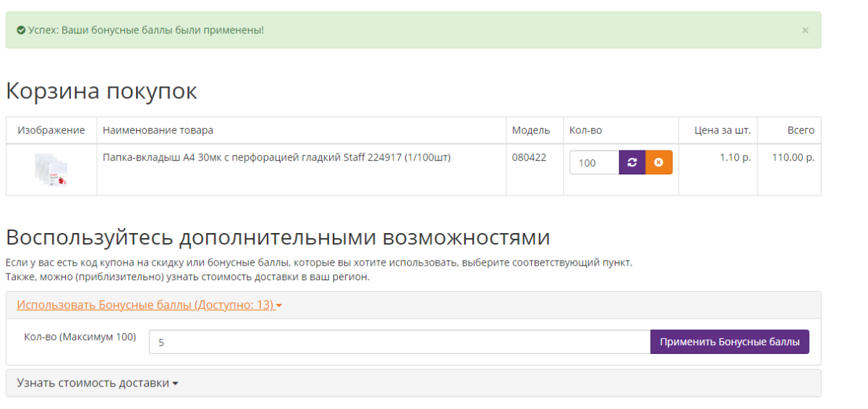Remove item with orange delete button
The height and width of the screenshot is (409, 868).
[659, 163]
